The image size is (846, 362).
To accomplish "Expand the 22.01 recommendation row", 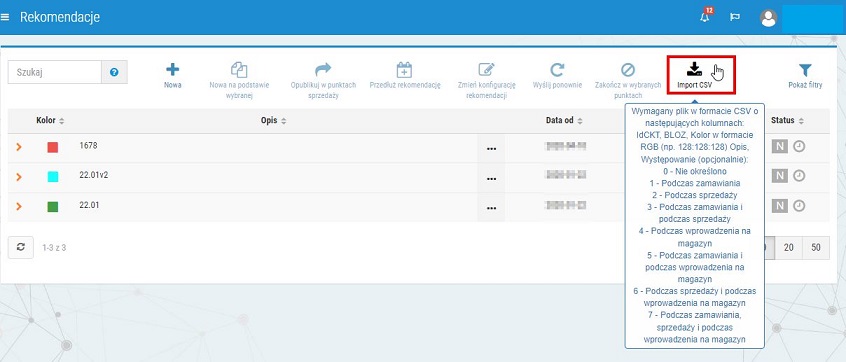I will [x=19, y=206].
